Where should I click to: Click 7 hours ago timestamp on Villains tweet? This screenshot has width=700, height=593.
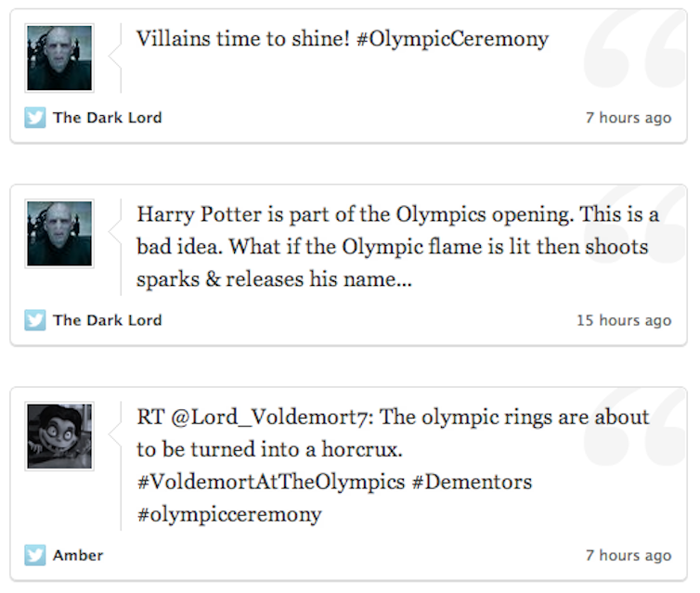pos(629,118)
